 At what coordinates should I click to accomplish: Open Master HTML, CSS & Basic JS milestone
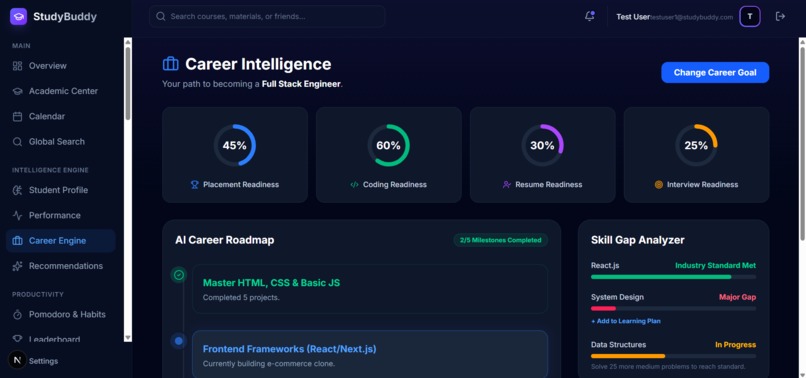tap(370, 289)
